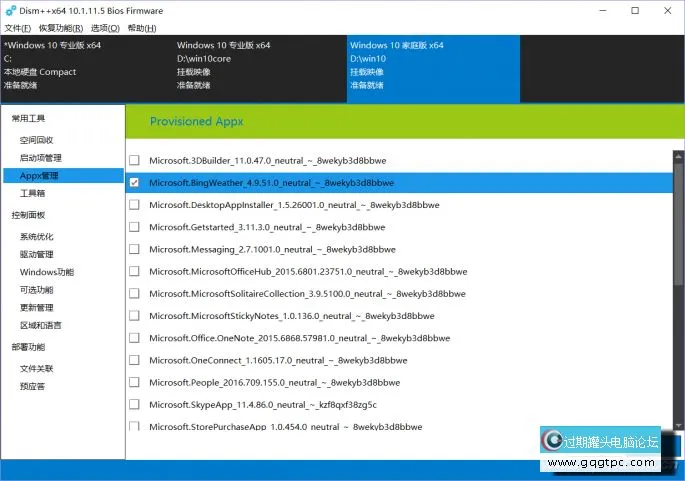This screenshot has width=685, height=481.
Task: Check the Microsoft.3DBuilder package checkbox
Action: (x=134, y=160)
